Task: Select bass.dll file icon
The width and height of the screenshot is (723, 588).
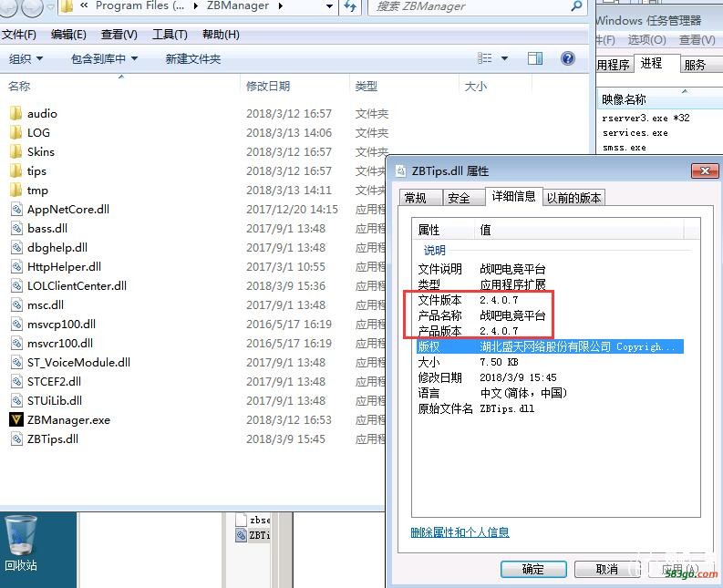Action: click(16, 228)
